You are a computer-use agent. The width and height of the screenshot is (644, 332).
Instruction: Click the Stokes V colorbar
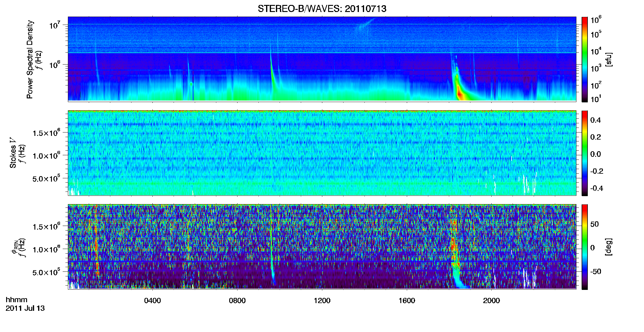point(585,153)
